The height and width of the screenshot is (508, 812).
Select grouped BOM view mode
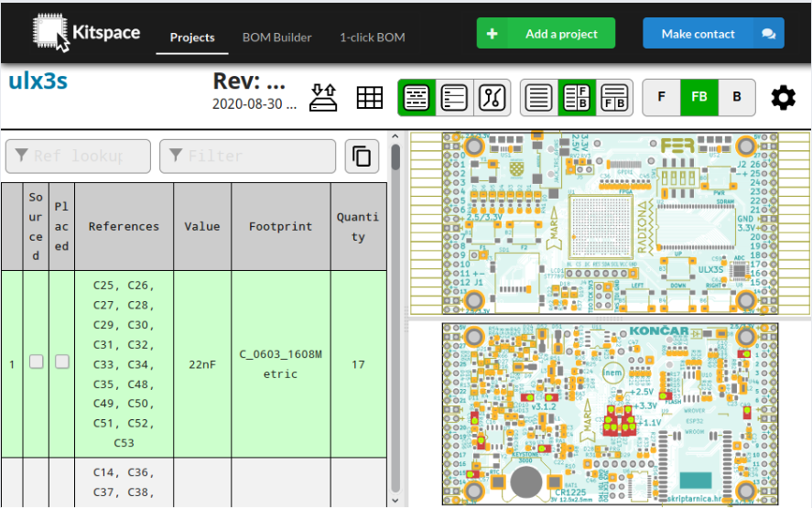(417, 97)
